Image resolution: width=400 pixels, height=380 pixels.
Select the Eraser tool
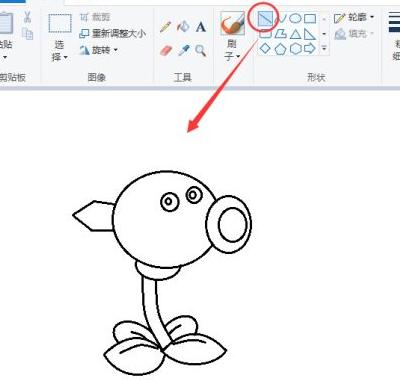166,51
